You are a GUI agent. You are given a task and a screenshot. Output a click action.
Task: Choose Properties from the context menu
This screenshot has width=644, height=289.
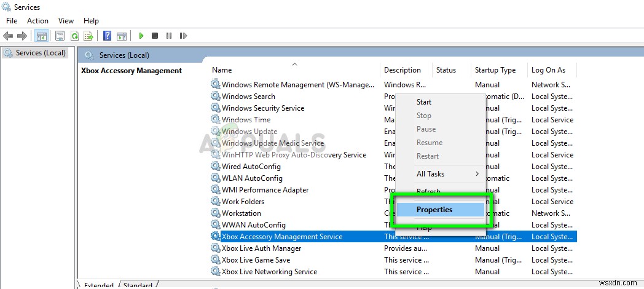434,210
